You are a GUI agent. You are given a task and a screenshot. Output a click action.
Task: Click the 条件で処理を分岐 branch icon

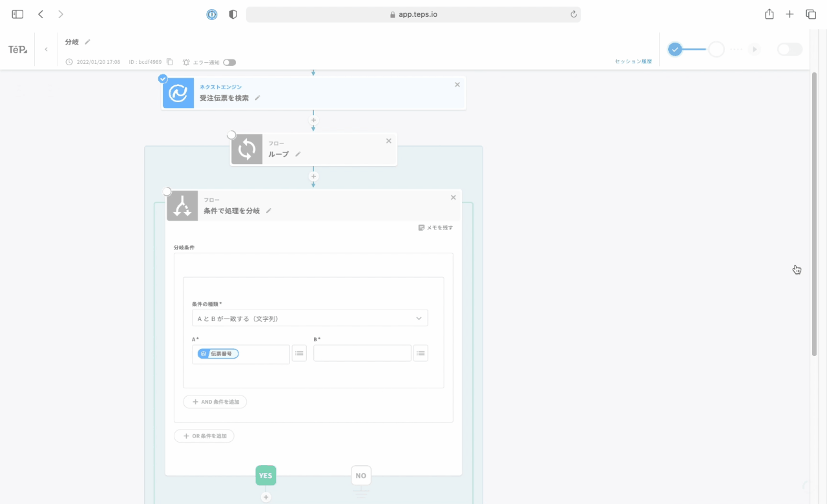[182, 205]
